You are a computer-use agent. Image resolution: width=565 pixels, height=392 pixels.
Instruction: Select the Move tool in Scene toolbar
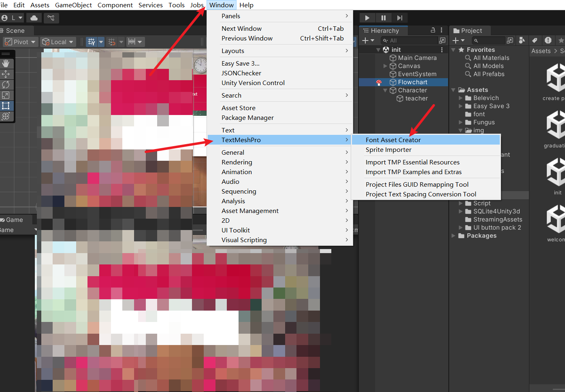click(x=6, y=74)
